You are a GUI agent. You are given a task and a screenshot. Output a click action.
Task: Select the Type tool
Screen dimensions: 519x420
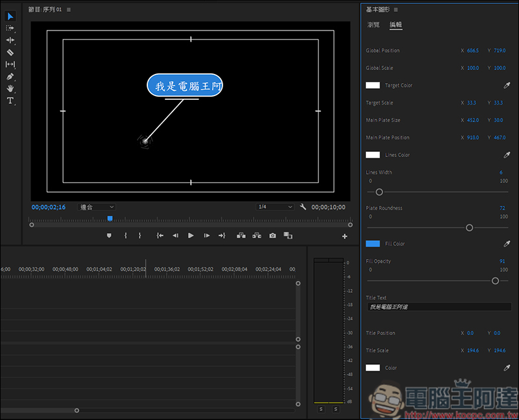click(10, 101)
